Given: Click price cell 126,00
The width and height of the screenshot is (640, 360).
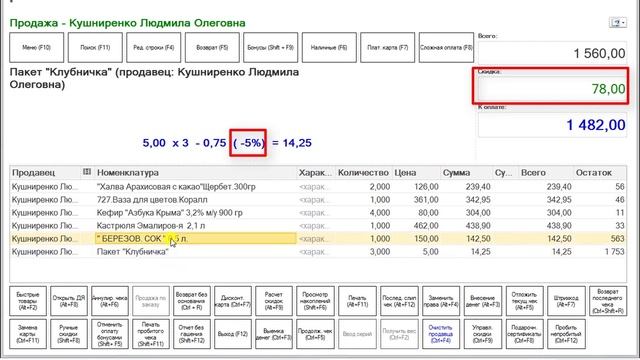Looking at the screenshot, I should tap(426, 187).
